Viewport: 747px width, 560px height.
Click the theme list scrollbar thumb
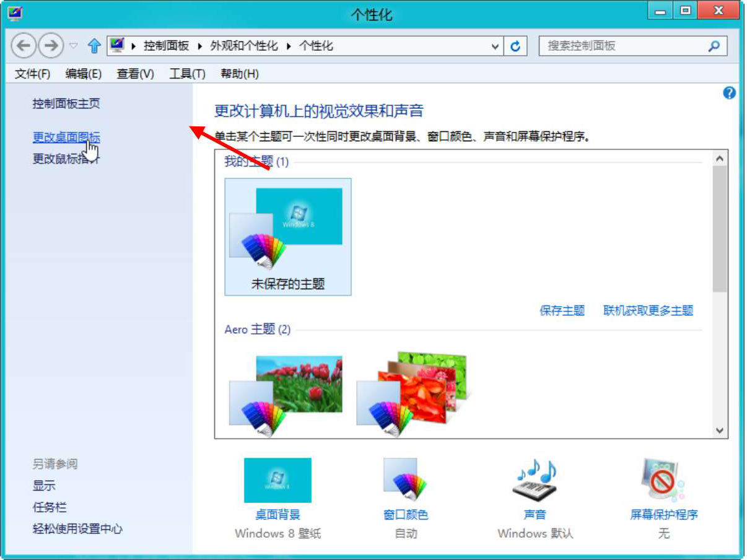719,229
